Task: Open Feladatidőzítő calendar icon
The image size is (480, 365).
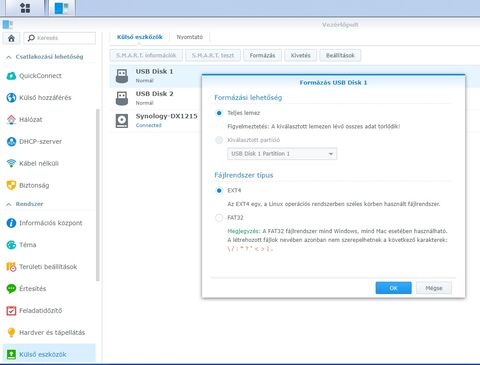Action: click(x=11, y=311)
